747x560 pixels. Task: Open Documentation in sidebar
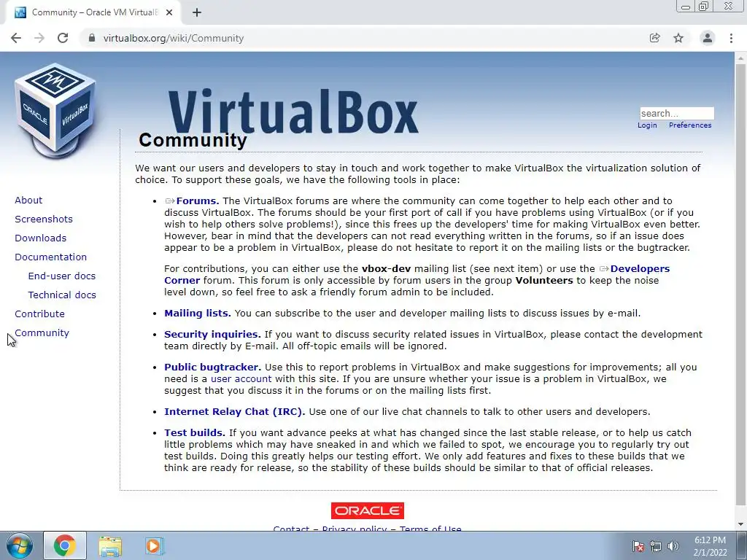[50, 257]
